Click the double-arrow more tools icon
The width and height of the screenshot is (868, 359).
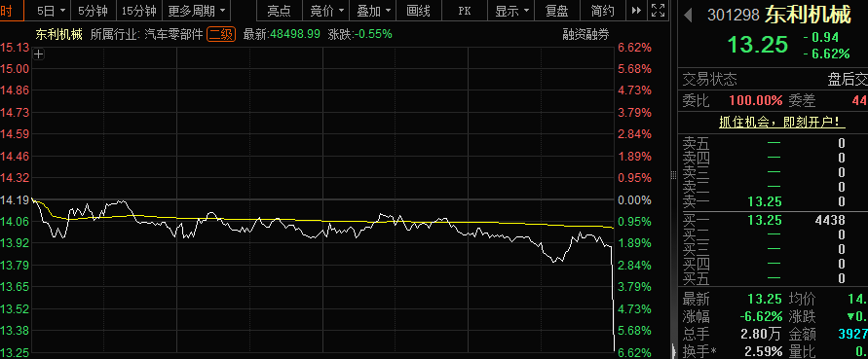coord(637,11)
